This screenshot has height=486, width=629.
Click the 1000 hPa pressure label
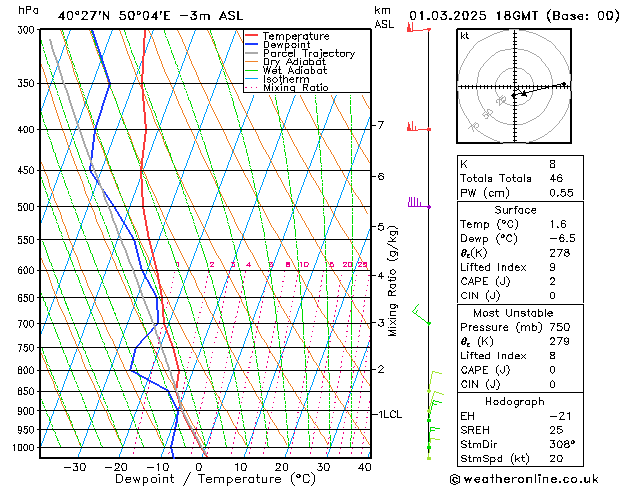coord(26,448)
